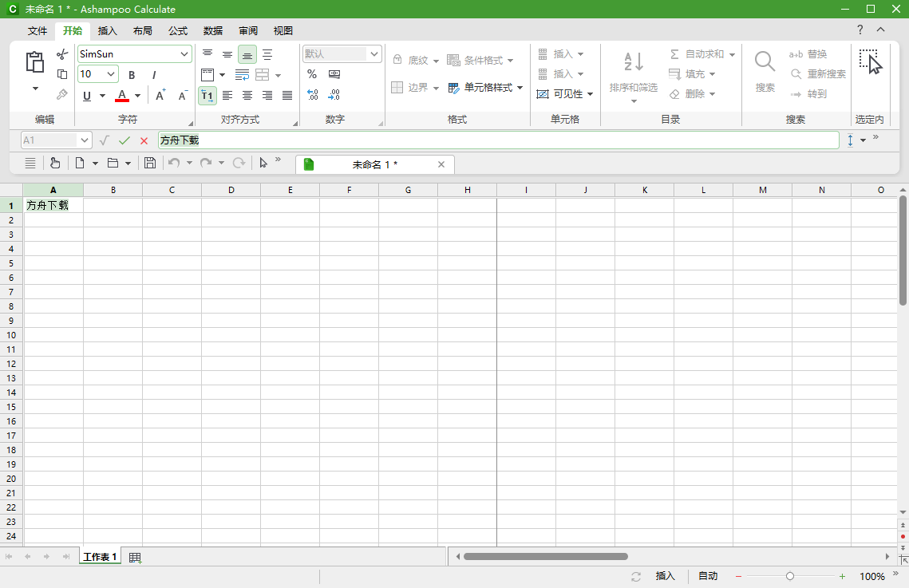
Task: Increase font size with A+ icon
Action: [x=160, y=95]
